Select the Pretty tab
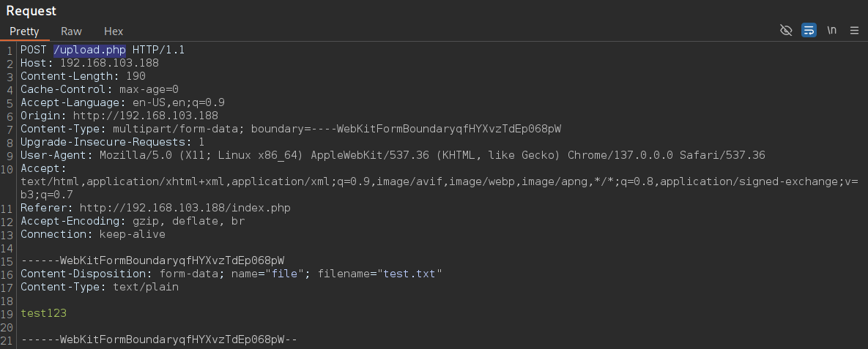 pyautogui.click(x=24, y=31)
